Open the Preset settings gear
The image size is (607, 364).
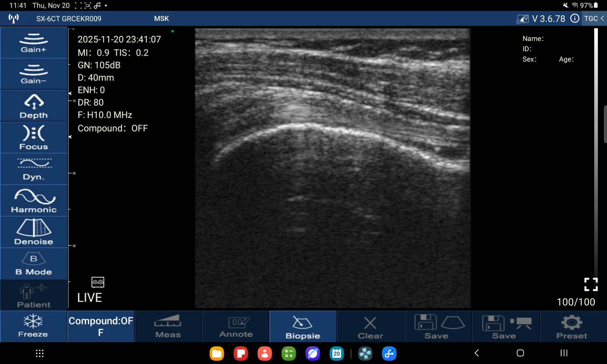(573, 326)
